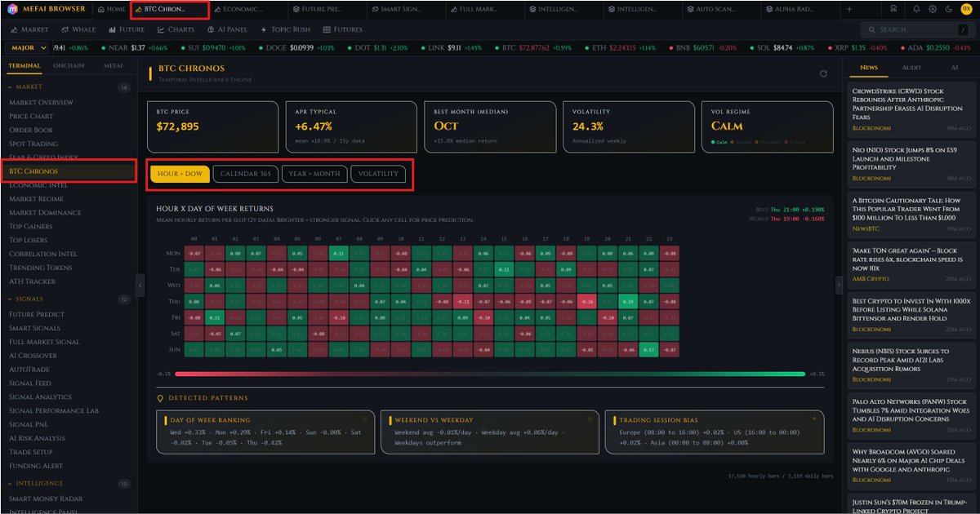The height and width of the screenshot is (514, 980).
Task: Click the MEFAI Browser logo icon
Action: (x=14, y=9)
